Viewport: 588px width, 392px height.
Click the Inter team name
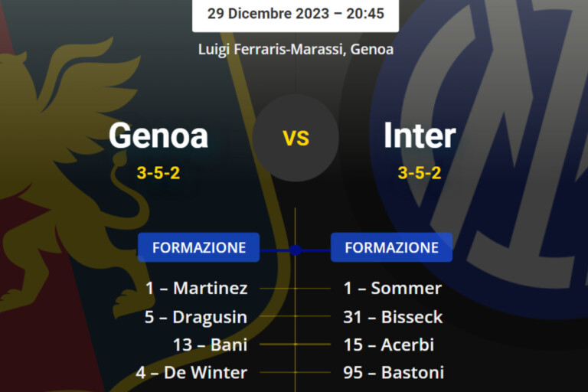click(x=420, y=136)
